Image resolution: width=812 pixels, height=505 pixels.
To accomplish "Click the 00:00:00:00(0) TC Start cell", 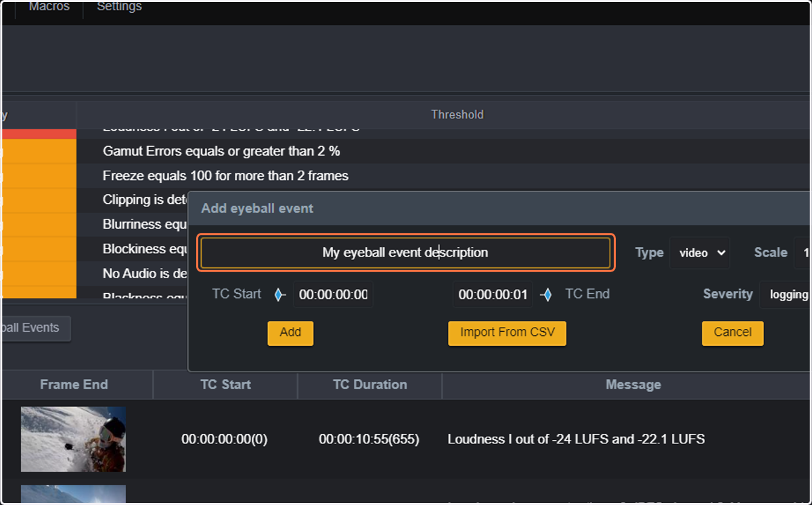I will (x=225, y=439).
